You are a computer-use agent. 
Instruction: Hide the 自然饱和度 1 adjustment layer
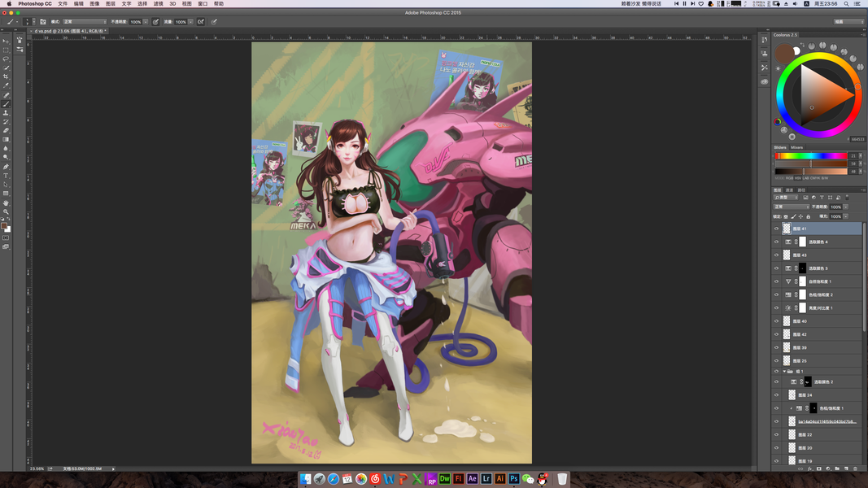pyautogui.click(x=776, y=281)
